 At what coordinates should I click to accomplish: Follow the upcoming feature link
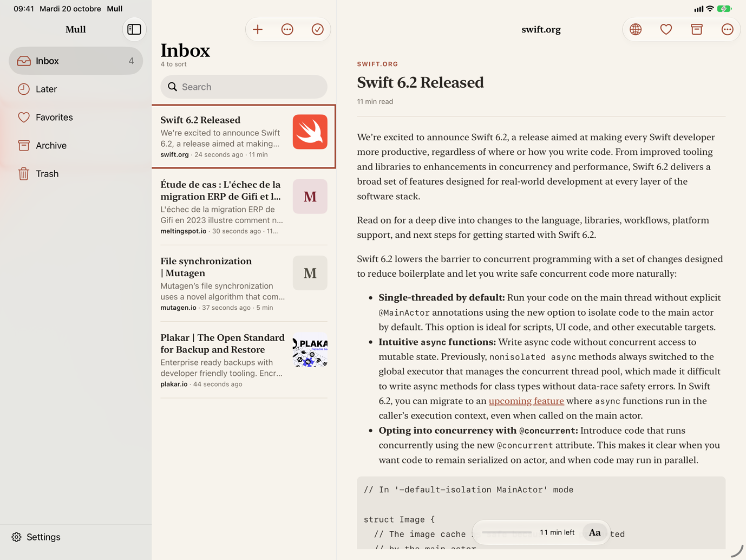coord(526,401)
